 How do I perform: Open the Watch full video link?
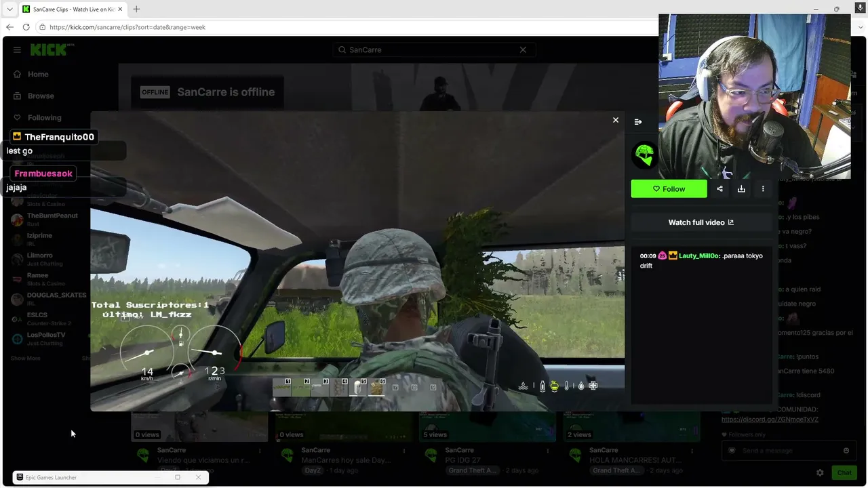coord(701,222)
